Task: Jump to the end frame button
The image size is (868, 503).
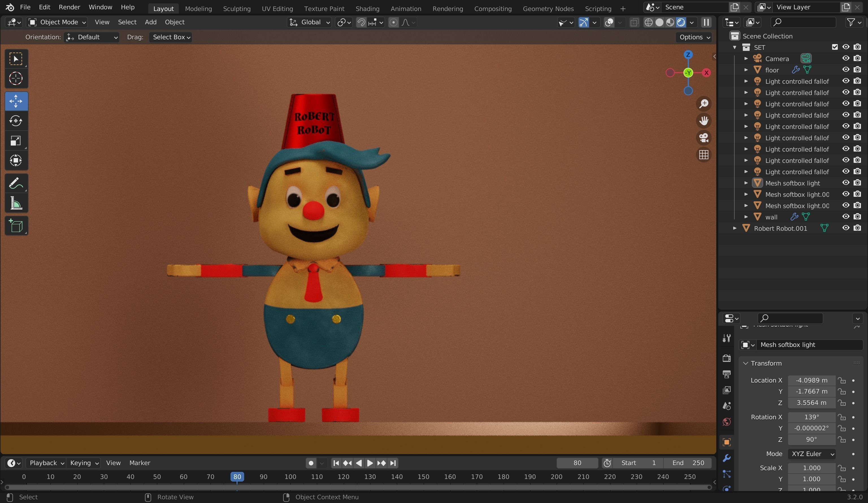Action: point(393,463)
